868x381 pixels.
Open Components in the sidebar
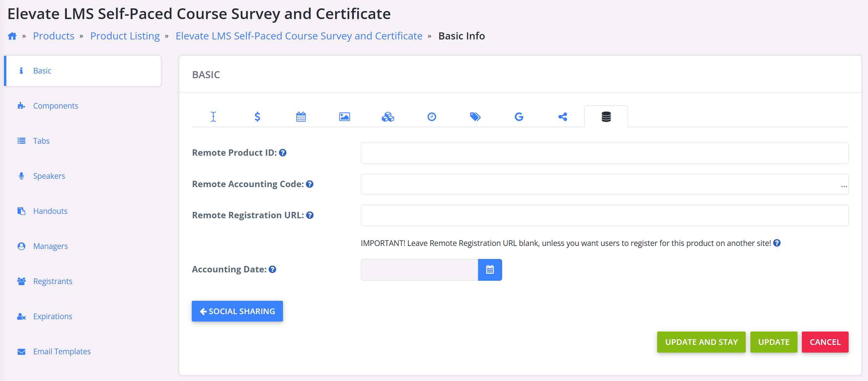tap(55, 106)
